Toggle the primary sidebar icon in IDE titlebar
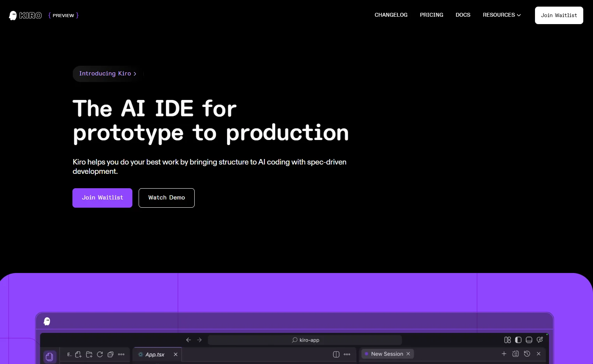The height and width of the screenshot is (364, 593). [518, 340]
